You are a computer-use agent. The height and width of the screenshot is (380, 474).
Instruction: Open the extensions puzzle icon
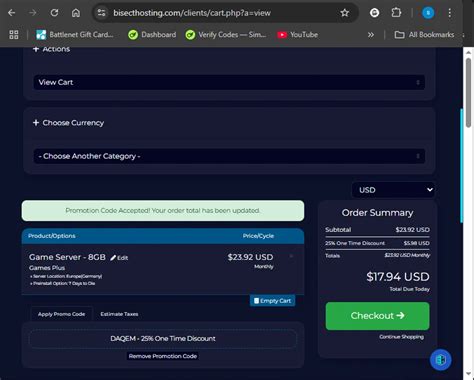[396, 13]
